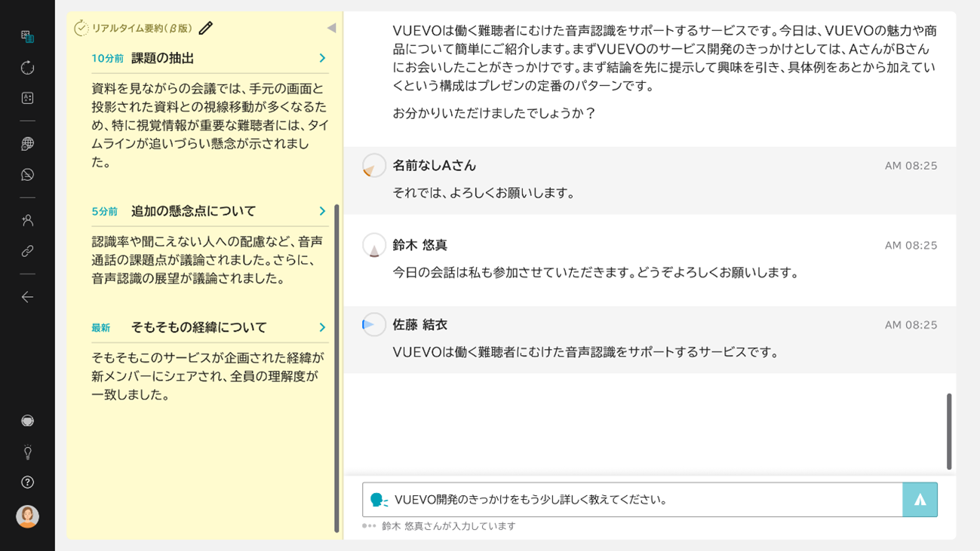Click the chat bubble slash icon
980x551 pixels.
tap(27, 174)
